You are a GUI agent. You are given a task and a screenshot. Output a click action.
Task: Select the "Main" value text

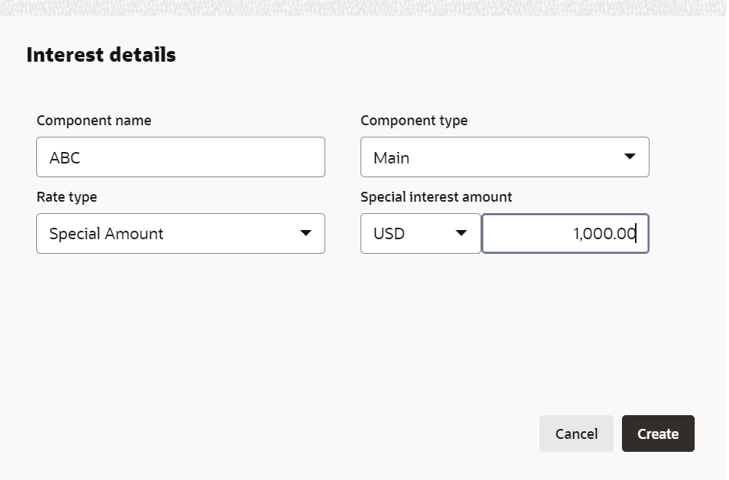[x=391, y=158]
